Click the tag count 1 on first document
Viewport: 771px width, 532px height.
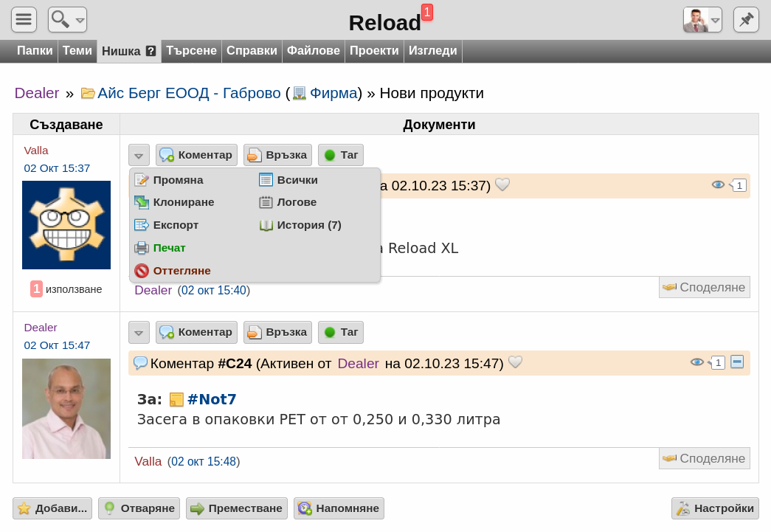point(738,185)
